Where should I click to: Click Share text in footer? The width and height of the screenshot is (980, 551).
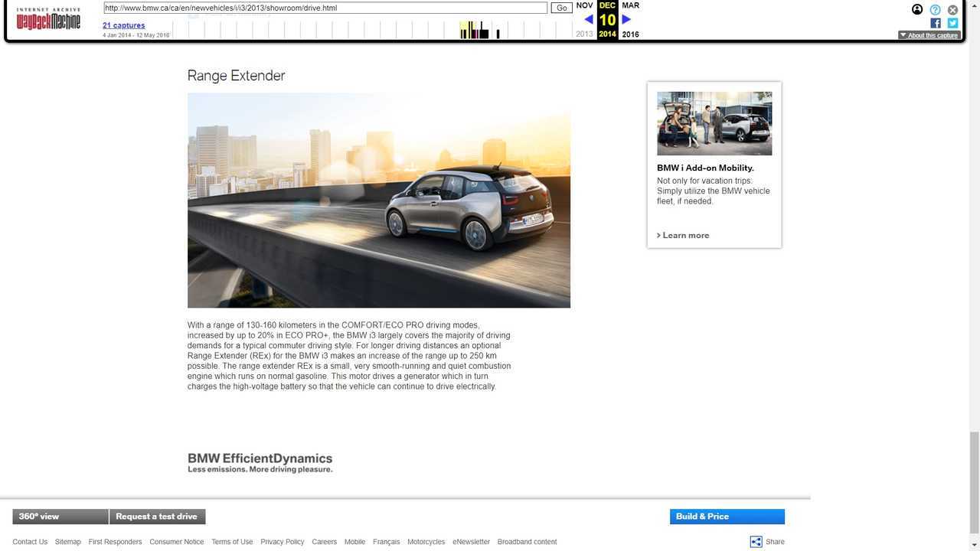click(x=775, y=542)
